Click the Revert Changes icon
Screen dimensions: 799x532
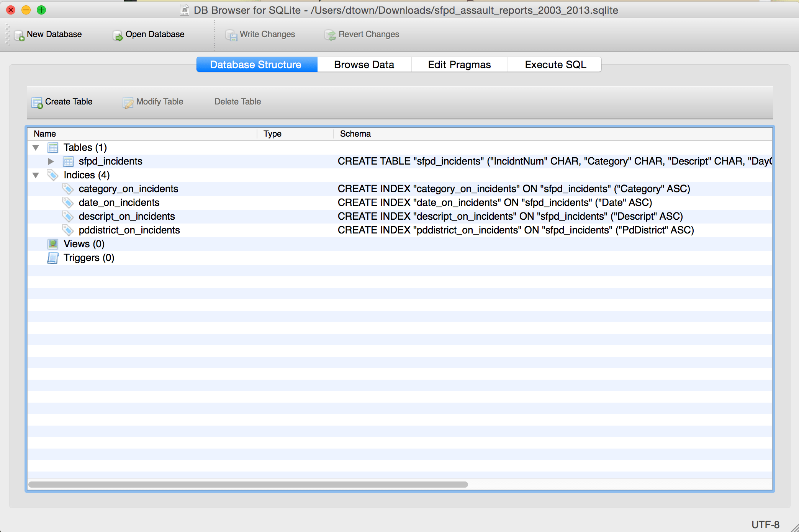(x=330, y=35)
